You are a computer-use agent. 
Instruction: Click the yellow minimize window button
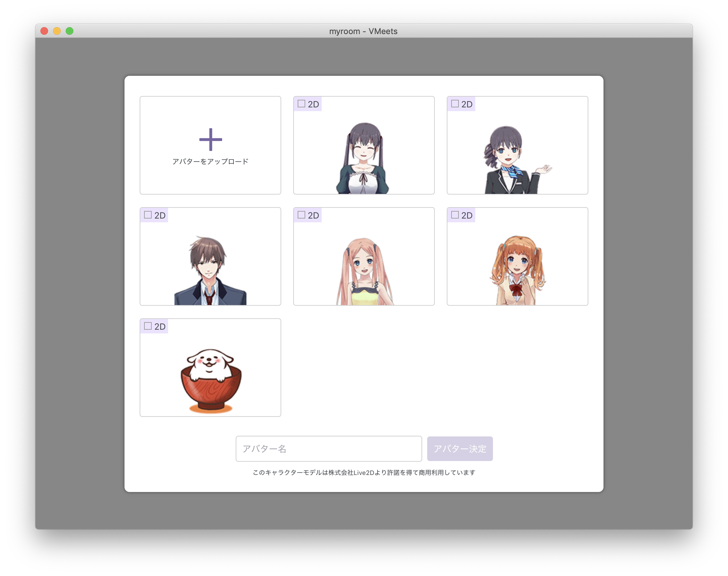pyautogui.click(x=57, y=31)
